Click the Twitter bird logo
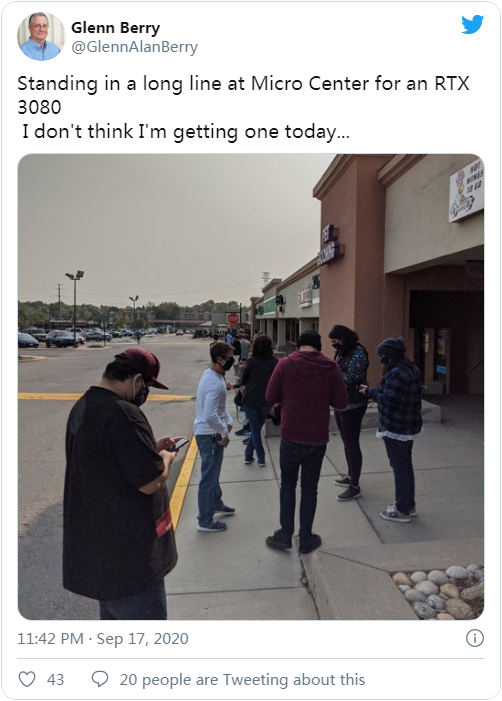Viewport: 502px width, 701px height. pos(472,25)
